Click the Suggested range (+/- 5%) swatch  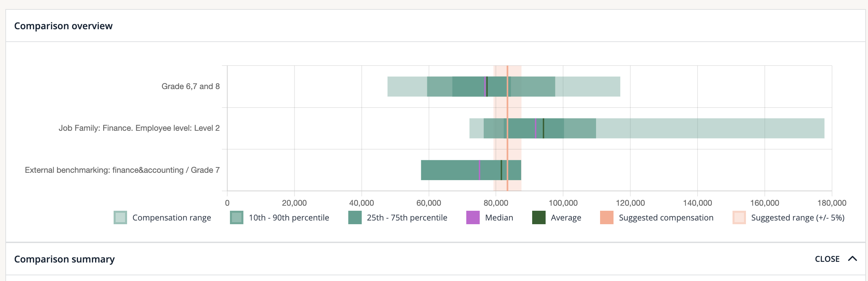click(x=739, y=218)
